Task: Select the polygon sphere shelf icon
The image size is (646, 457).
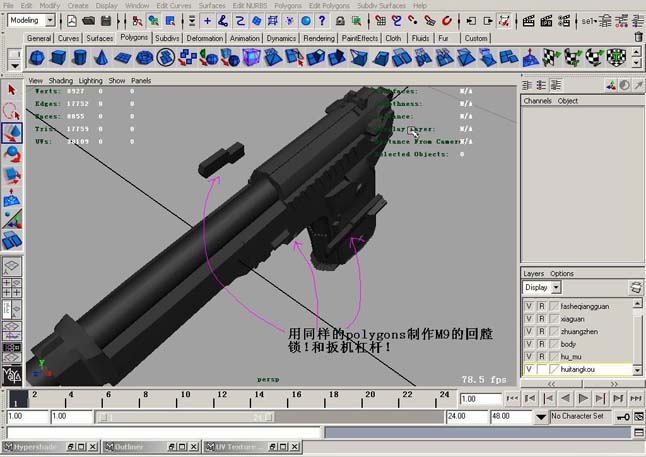Action: (x=37, y=57)
